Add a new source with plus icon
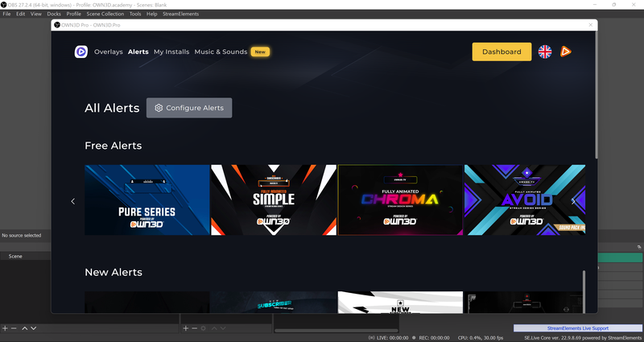Viewport: 644px width, 342px height. [185, 328]
